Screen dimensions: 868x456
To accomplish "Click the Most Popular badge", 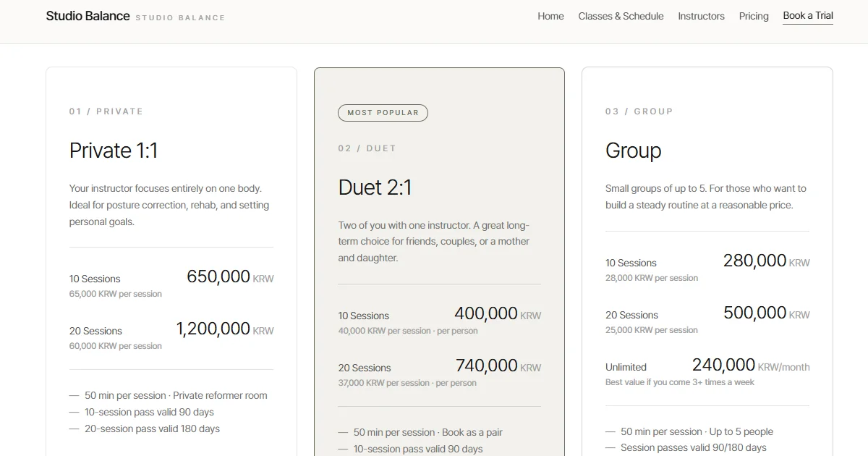I will [x=383, y=113].
